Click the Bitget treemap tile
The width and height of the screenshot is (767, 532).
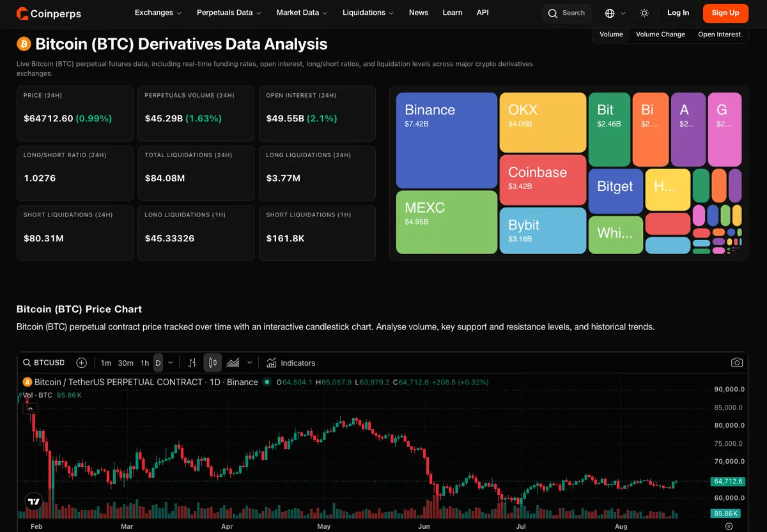[616, 191]
